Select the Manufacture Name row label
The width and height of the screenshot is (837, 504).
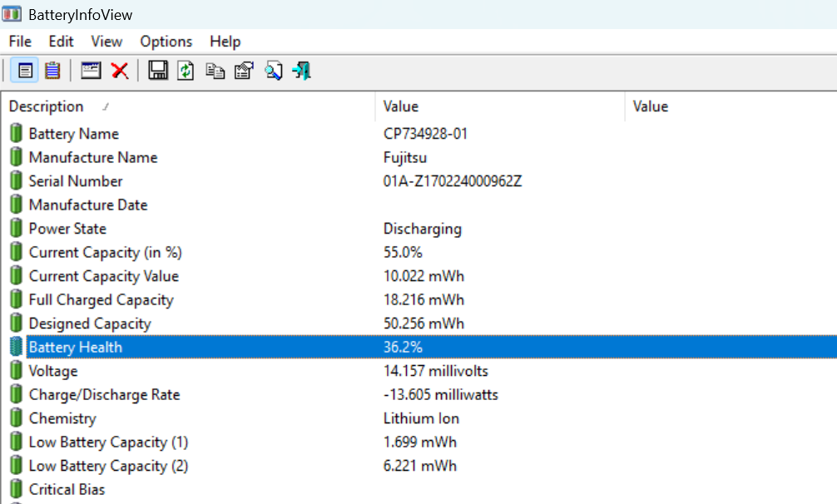93,157
